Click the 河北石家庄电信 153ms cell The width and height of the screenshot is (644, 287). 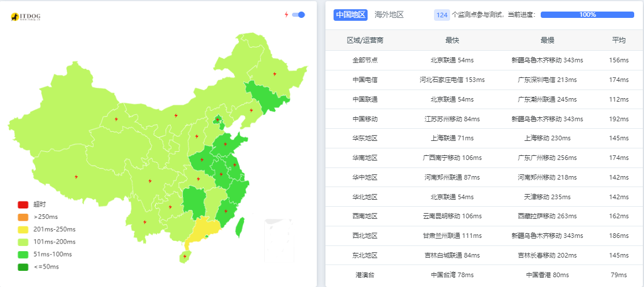[452, 80]
